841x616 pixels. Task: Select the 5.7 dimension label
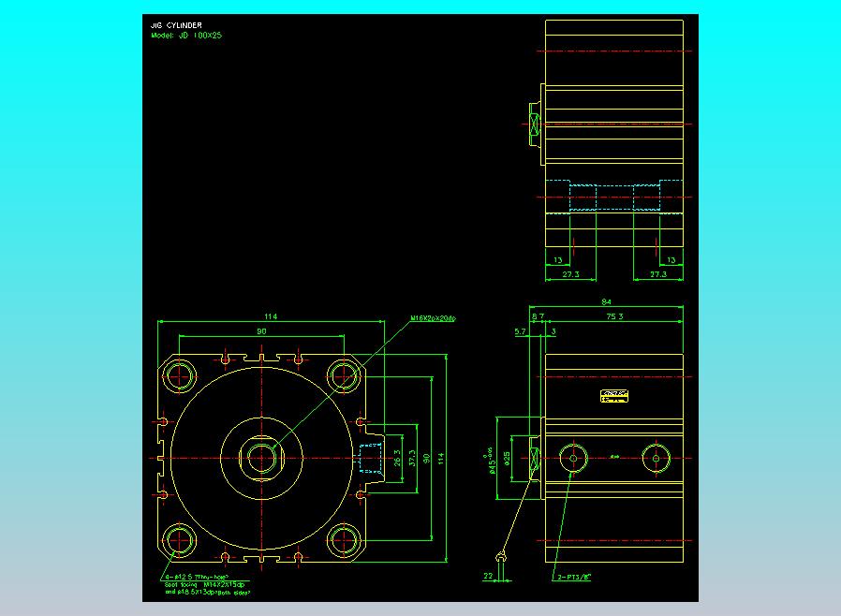(521, 331)
